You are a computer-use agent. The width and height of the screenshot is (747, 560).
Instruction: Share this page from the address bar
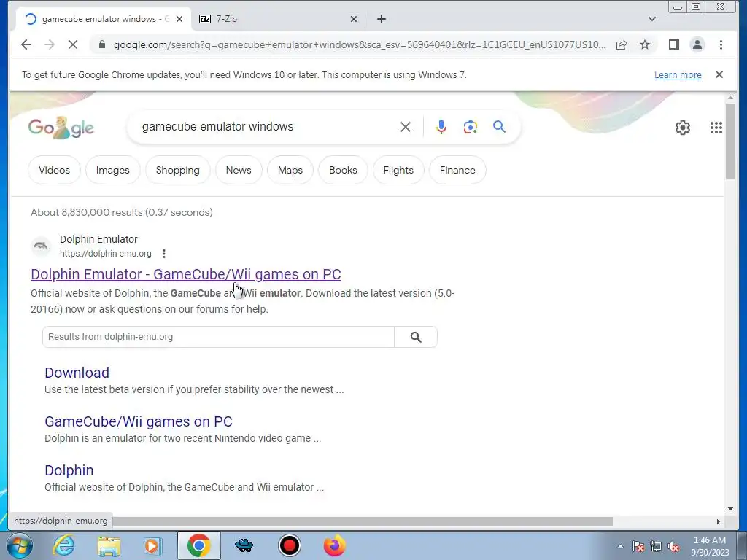coord(622,44)
